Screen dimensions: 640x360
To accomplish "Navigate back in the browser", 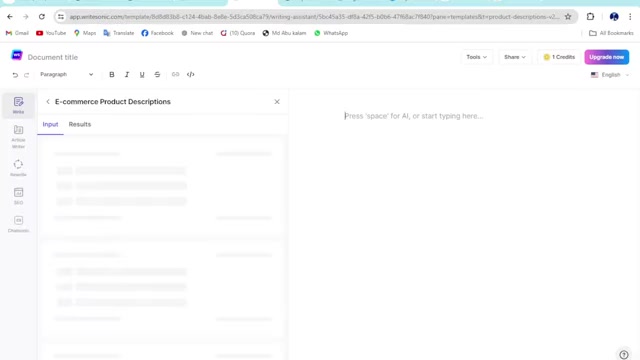I will pos(10,17).
